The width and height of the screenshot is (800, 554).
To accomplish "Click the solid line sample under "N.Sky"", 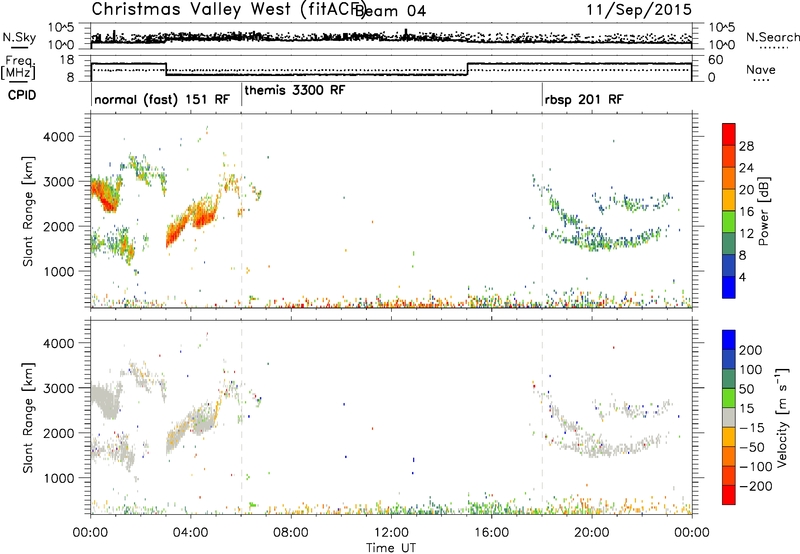I will point(19,47).
